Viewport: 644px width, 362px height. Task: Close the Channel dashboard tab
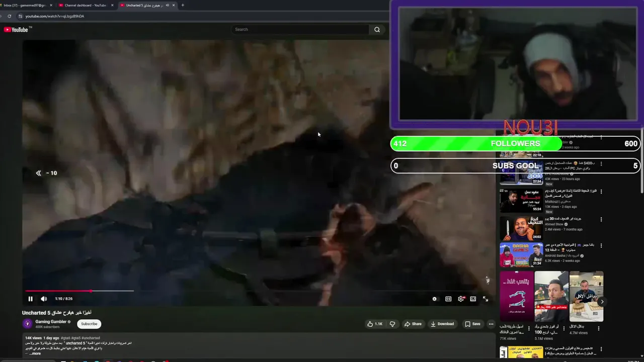112,5
